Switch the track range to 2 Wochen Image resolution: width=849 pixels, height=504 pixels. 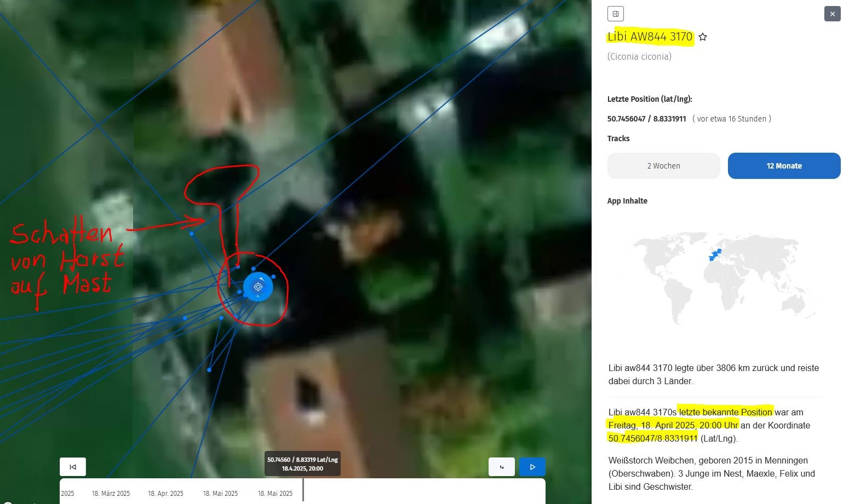(x=663, y=166)
